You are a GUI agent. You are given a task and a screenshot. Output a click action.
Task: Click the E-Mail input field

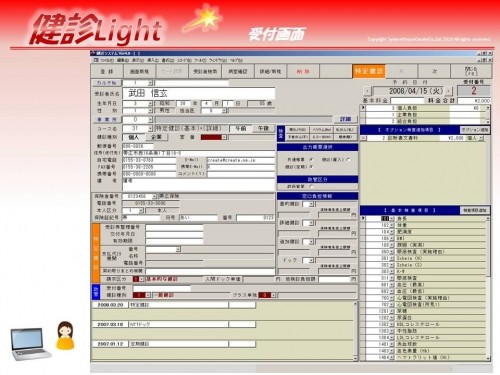240,160
